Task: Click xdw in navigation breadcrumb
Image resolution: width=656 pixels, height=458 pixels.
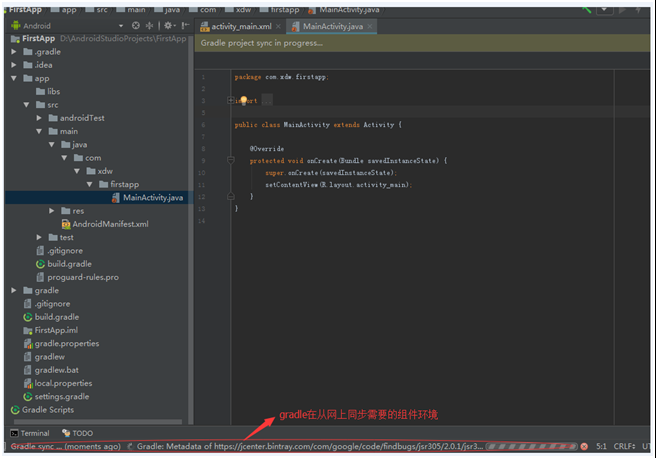Action: click(x=238, y=10)
